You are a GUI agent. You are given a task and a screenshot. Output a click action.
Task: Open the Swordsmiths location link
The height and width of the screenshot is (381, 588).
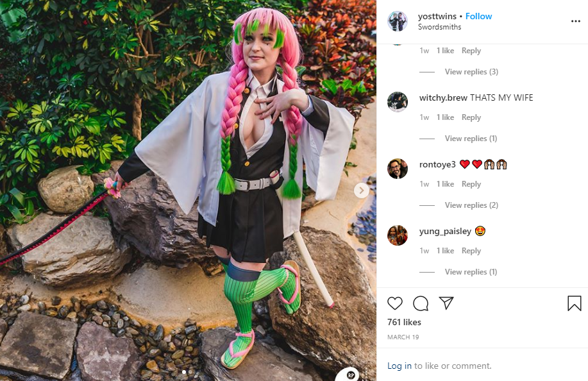[439, 27]
